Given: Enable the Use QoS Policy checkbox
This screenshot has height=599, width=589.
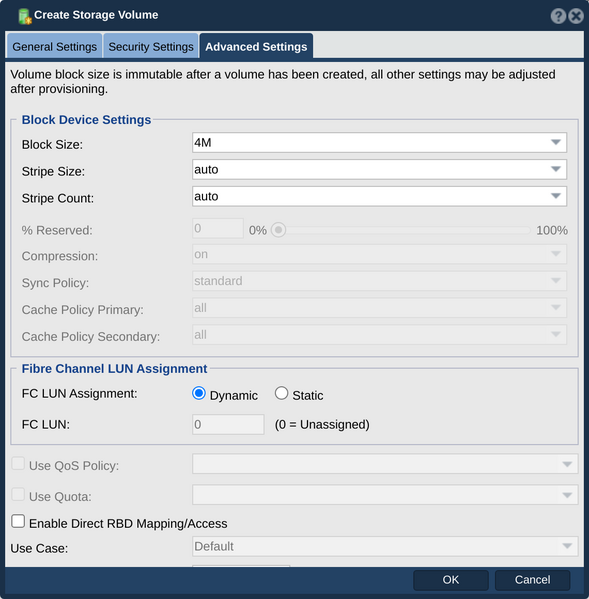Looking at the screenshot, I should (18, 463).
